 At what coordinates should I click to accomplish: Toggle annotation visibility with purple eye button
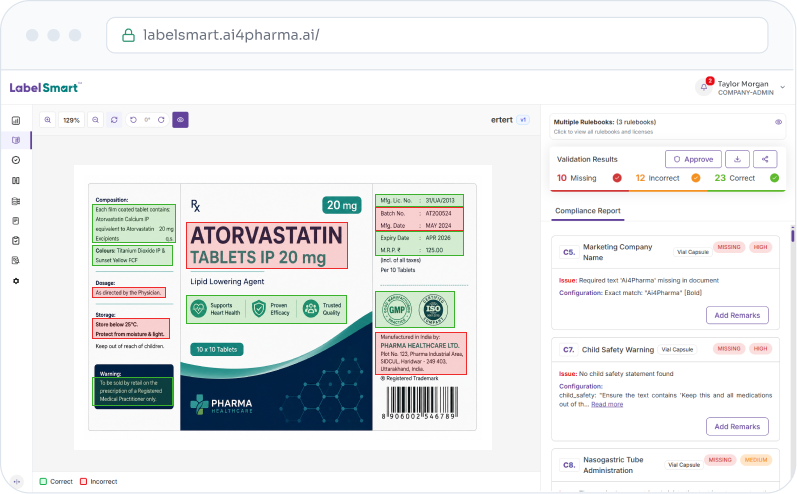tap(180, 120)
